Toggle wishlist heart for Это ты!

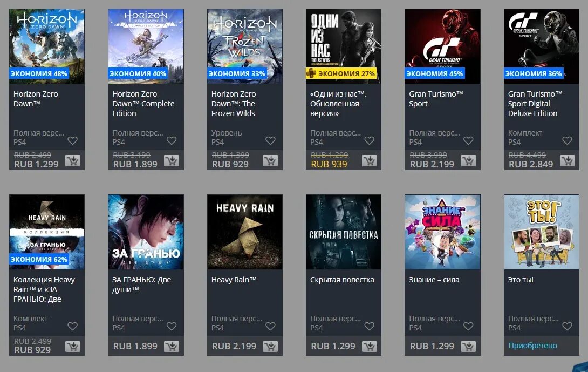click(568, 326)
